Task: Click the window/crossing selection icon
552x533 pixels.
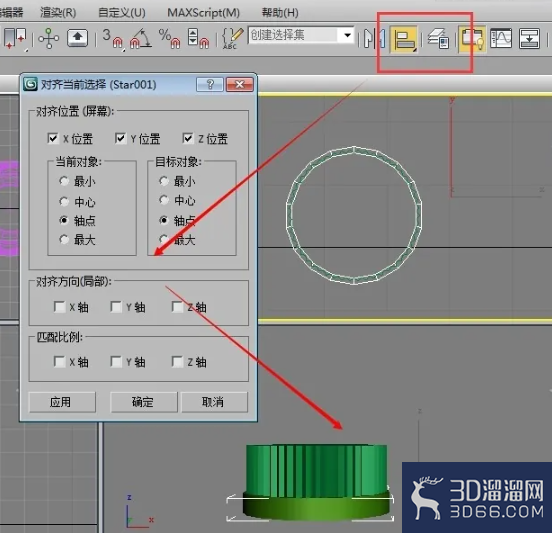Action: (x=15, y=38)
